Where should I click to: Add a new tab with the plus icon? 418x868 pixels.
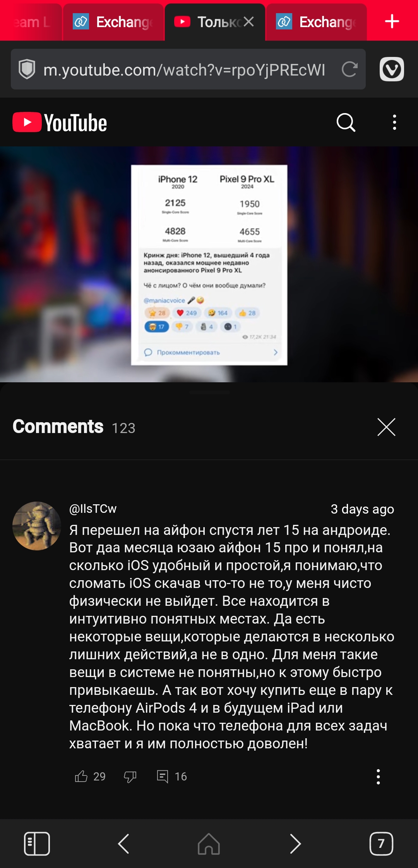[392, 21]
